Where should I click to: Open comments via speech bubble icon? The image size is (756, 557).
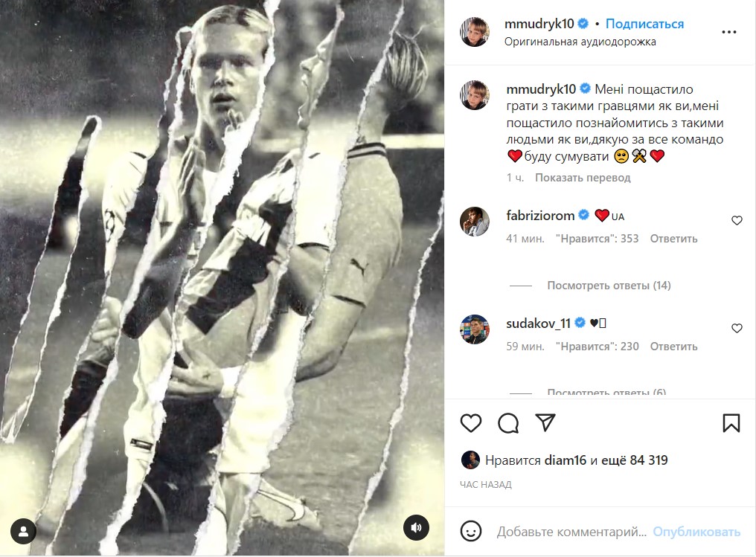pyautogui.click(x=508, y=423)
